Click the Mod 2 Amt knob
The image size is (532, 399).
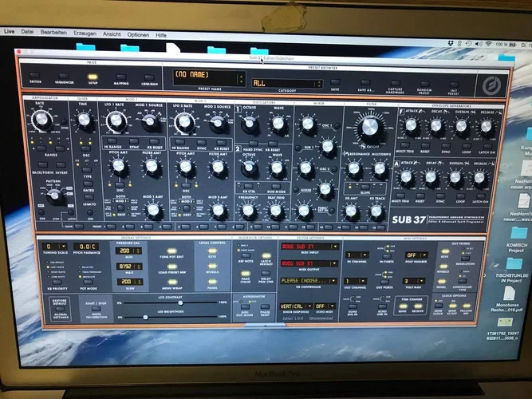(x=218, y=210)
